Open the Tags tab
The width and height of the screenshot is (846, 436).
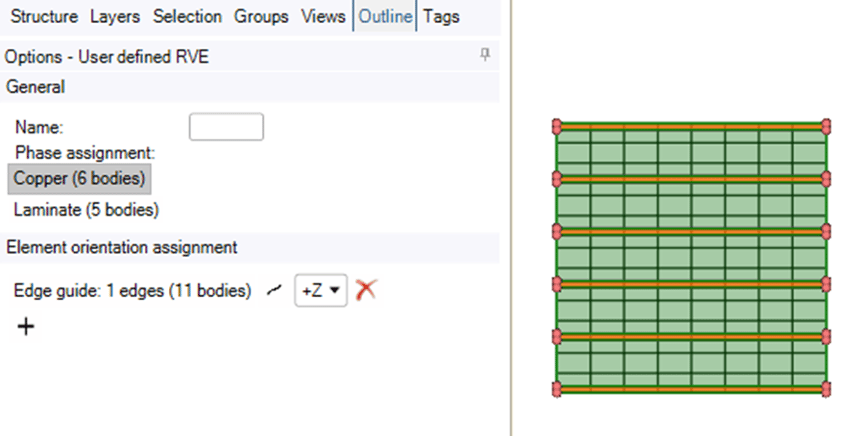coord(441,17)
